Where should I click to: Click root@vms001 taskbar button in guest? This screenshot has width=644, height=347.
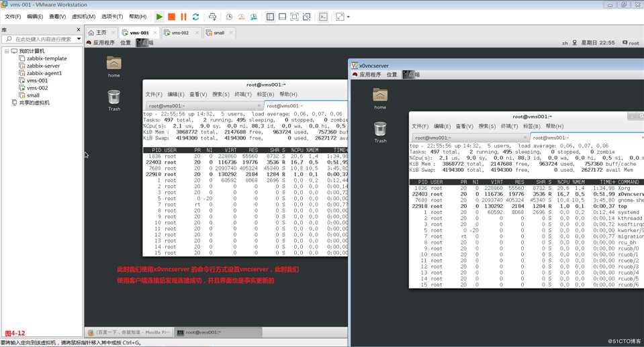pos(218,332)
